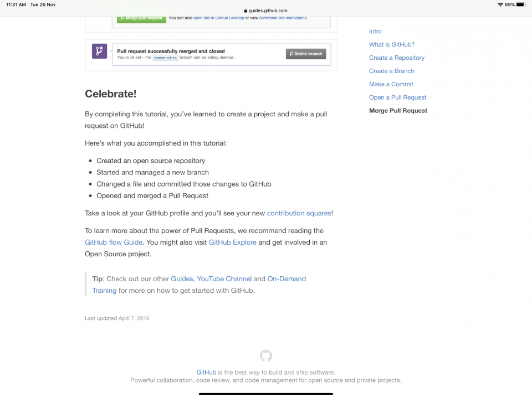The width and height of the screenshot is (532, 398).
Task: Tap the battery indicator icon
Action: (521, 4)
